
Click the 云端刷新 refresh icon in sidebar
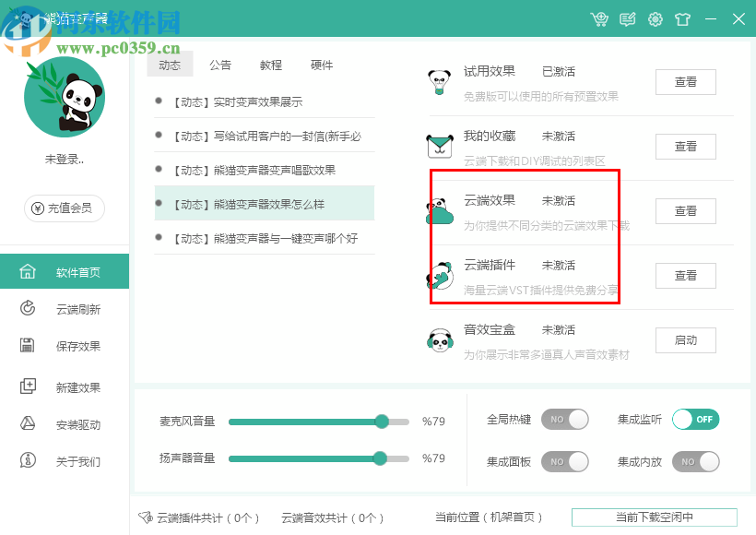pyautogui.click(x=28, y=309)
